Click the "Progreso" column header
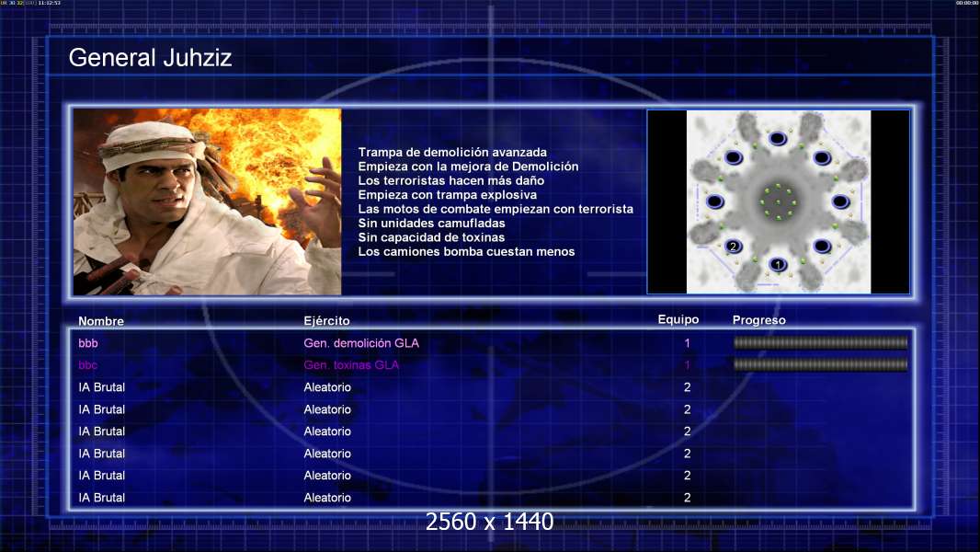980x552 pixels. coord(758,320)
